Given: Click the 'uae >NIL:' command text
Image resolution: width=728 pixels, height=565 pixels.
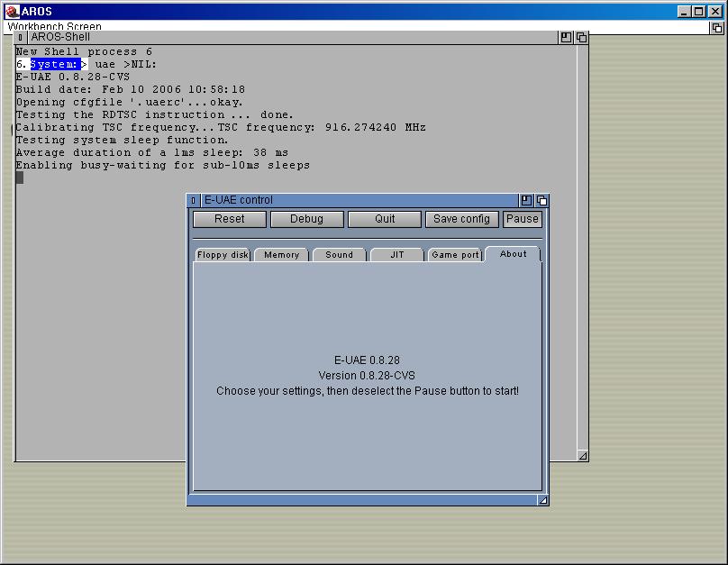Looking at the screenshot, I should point(126,64).
